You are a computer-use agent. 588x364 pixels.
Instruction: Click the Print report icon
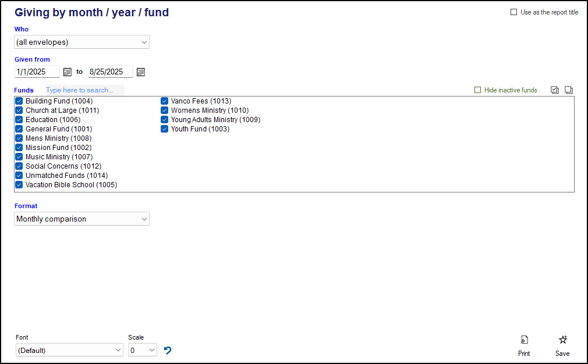[524, 339]
